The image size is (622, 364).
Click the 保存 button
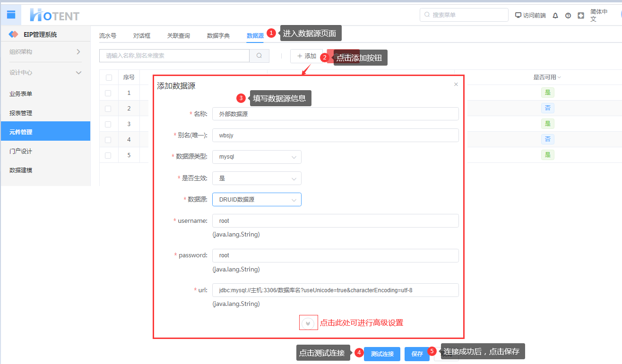click(417, 354)
